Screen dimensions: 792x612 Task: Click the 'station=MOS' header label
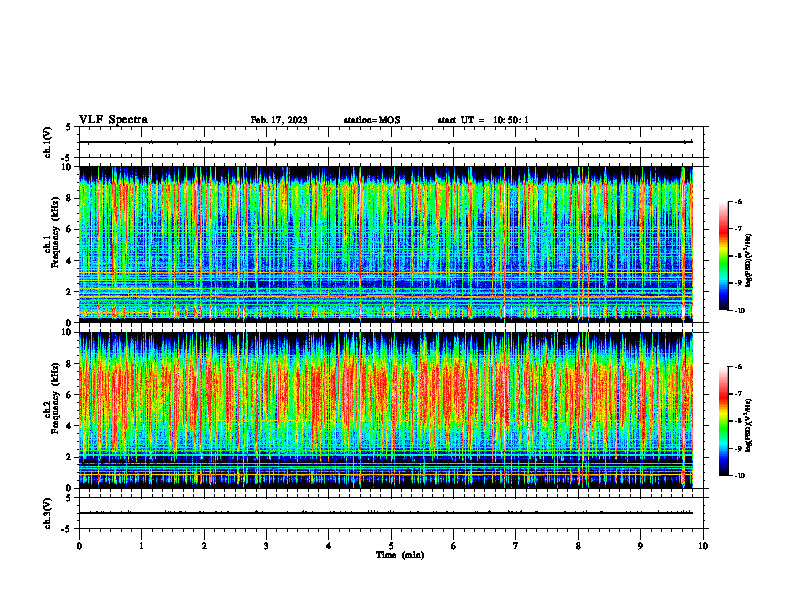click(372, 120)
